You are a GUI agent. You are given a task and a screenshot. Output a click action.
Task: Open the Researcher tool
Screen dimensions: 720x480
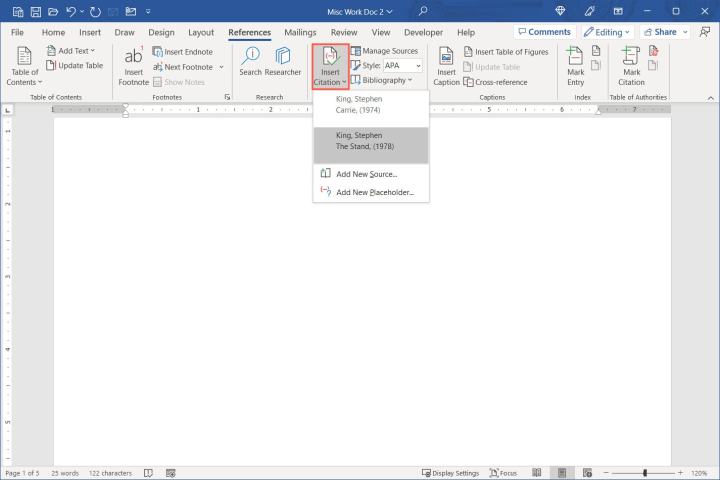(x=283, y=62)
